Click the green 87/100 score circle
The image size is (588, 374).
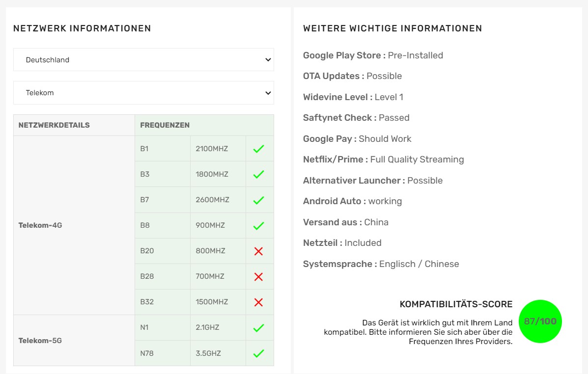coord(540,321)
